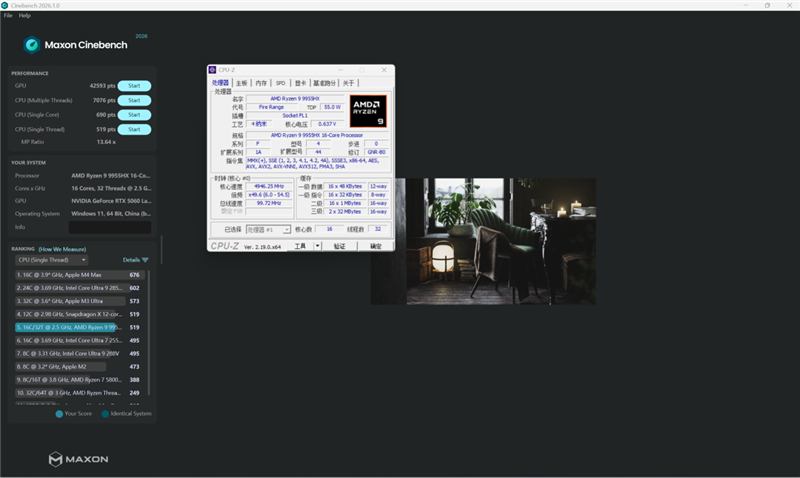800x478 pixels.
Task: Open the CPU (Single Thread) ranking dropdown
Action: click(52, 260)
